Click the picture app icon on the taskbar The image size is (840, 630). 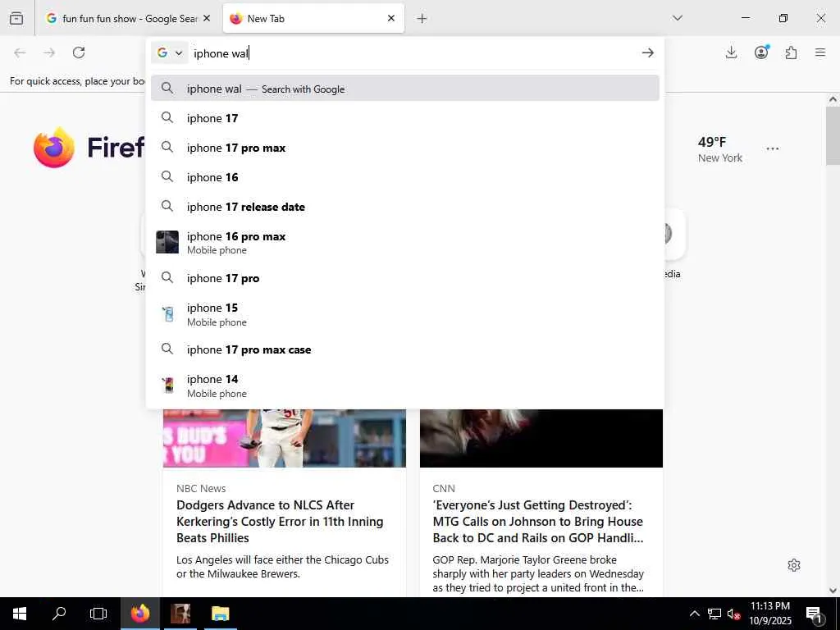pyautogui.click(x=180, y=614)
